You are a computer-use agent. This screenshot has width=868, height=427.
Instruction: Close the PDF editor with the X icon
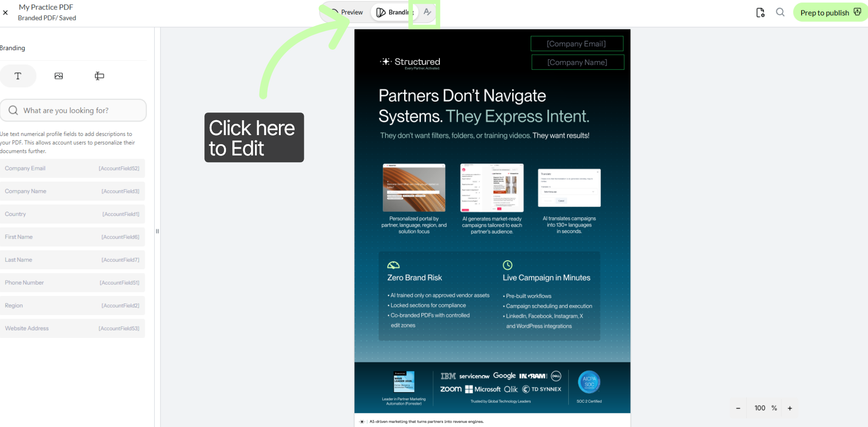coord(5,13)
